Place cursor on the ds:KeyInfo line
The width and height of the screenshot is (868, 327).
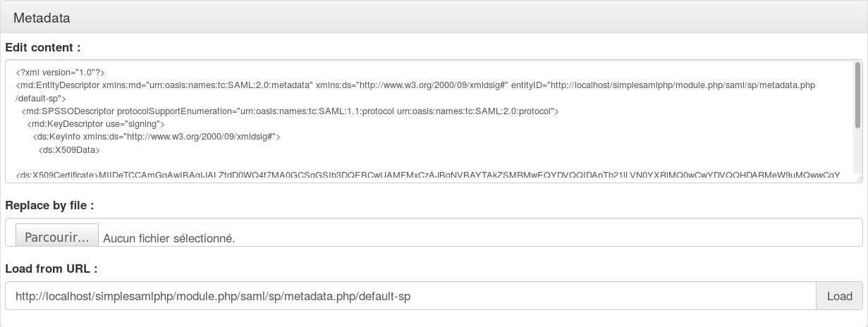tap(157, 137)
